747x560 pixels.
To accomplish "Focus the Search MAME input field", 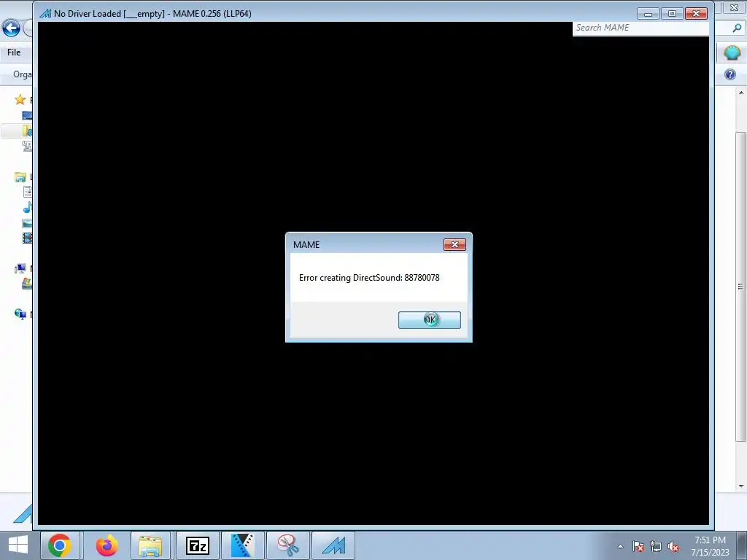I will (x=640, y=28).
